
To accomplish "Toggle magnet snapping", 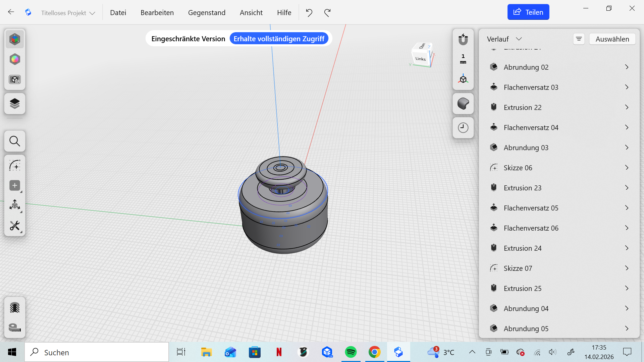I will point(463,39).
